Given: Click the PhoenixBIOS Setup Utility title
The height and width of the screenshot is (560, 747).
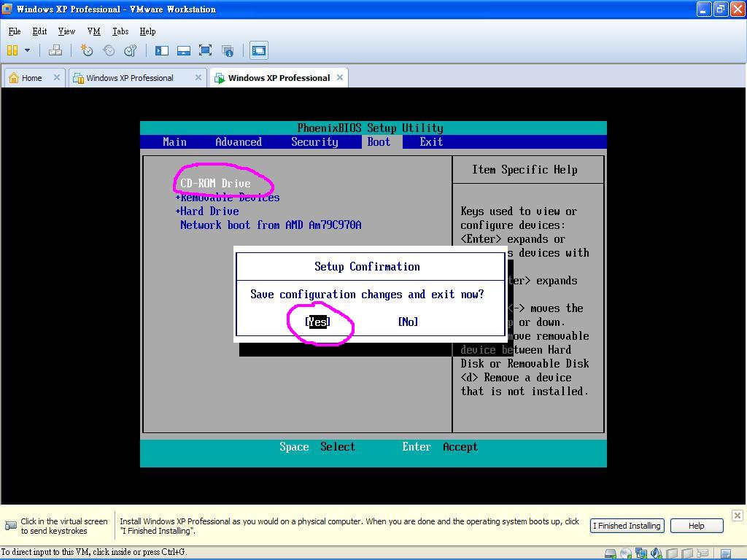Looking at the screenshot, I should click(370, 128).
